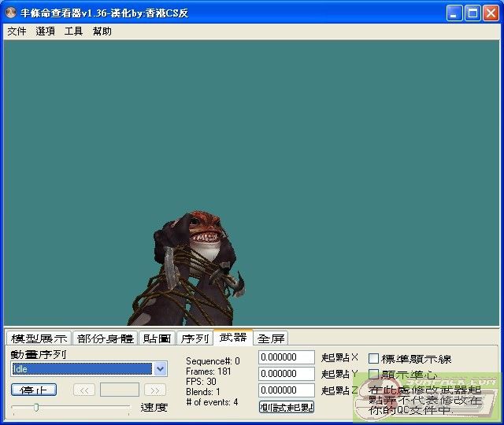Switch to the 全屏 tab
The width and height of the screenshot is (504, 425).
[271, 338]
